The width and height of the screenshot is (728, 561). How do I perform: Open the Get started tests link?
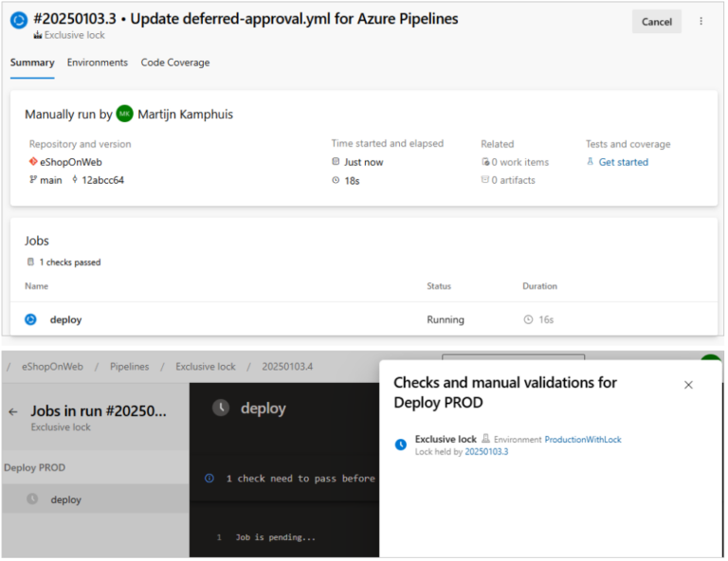click(x=623, y=162)
